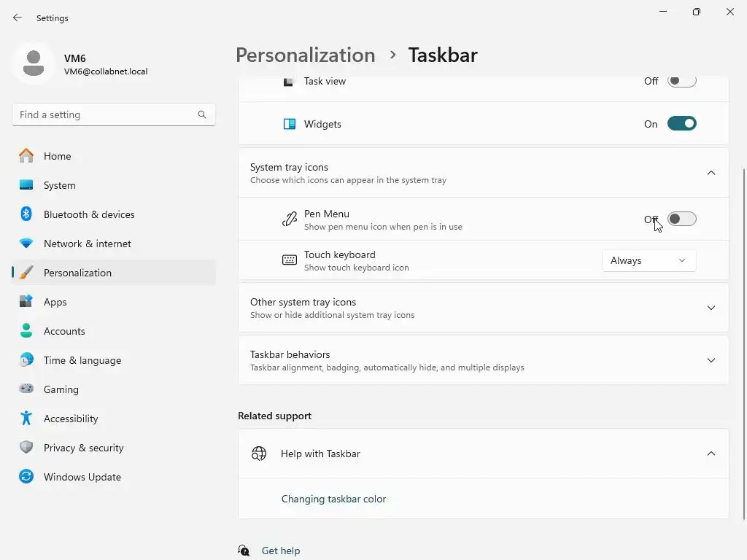Go to Time & language settings
Image resolution: width=747 pixels, height=560 pixels.
click(82, 360)
